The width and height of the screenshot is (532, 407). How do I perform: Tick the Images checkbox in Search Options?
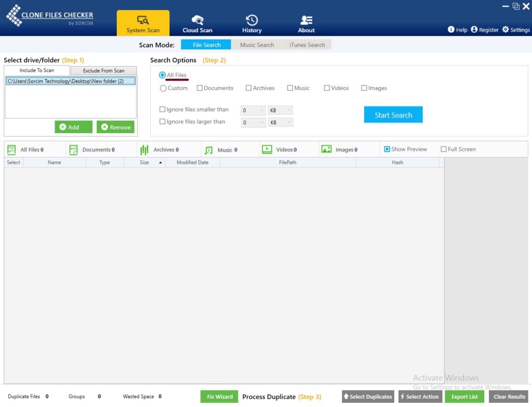[364, 88]
